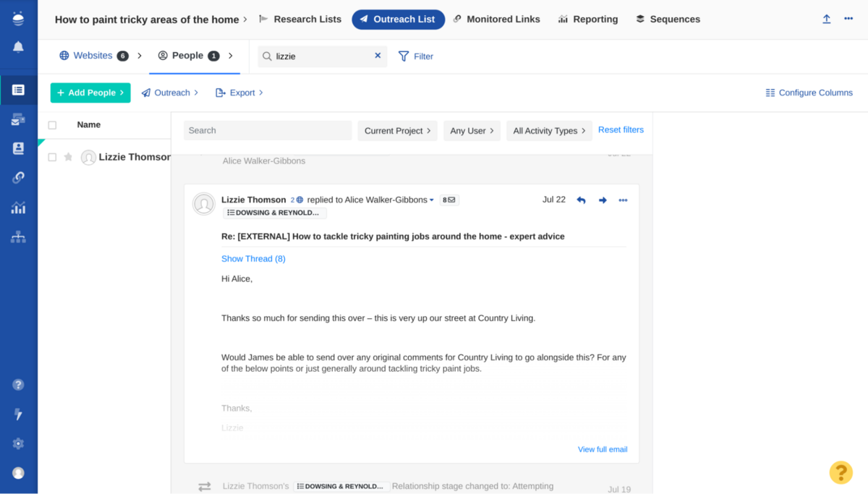Image resolution: width=868 pixels, height=494 pixels.
Task: Expand the Current Project filter dropdown
Action: click(397, 131)
